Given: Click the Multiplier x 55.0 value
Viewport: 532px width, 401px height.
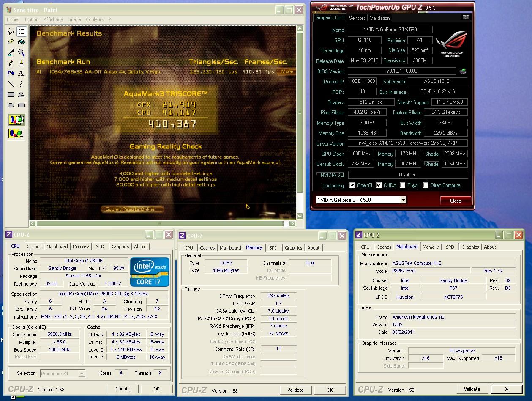Looking at the screenshot, I should (x=60, y=342).
